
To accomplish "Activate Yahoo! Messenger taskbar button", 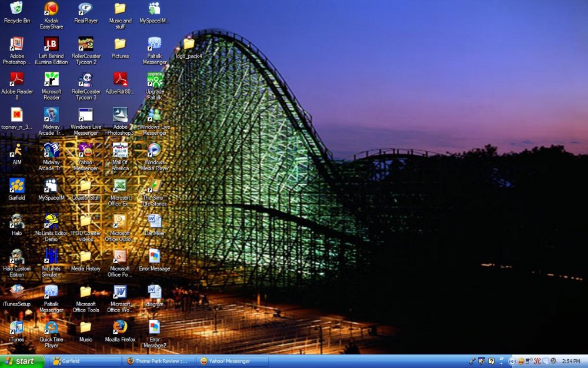I will pos(232,361).
